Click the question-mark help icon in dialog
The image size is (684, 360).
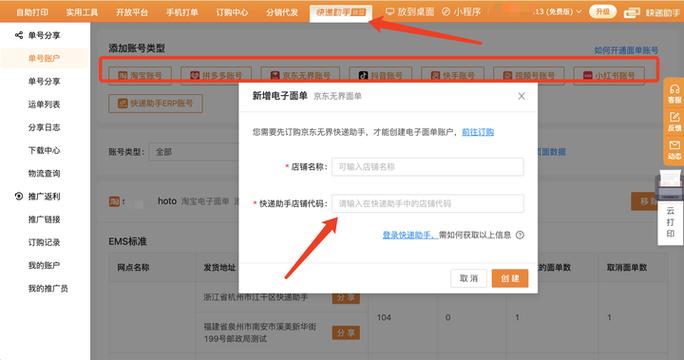520,235
